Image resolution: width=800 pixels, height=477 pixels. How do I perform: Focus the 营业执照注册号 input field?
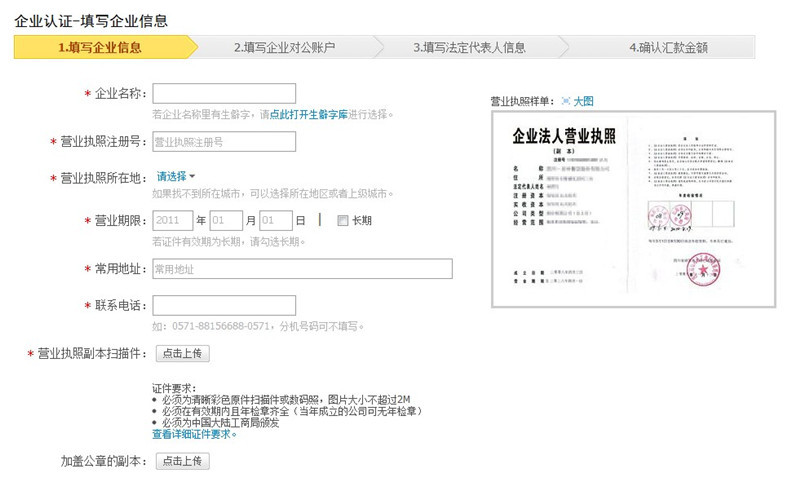tap(224, 141)
